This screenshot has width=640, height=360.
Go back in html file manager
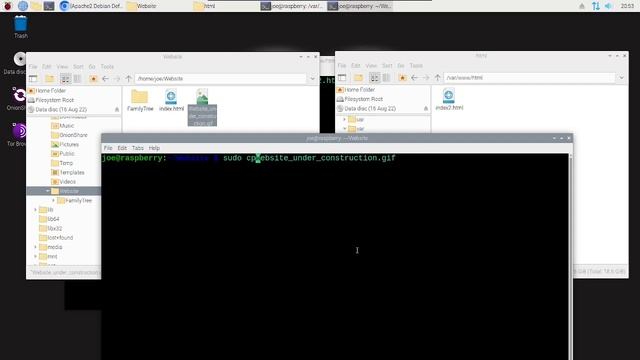[414, 77]
